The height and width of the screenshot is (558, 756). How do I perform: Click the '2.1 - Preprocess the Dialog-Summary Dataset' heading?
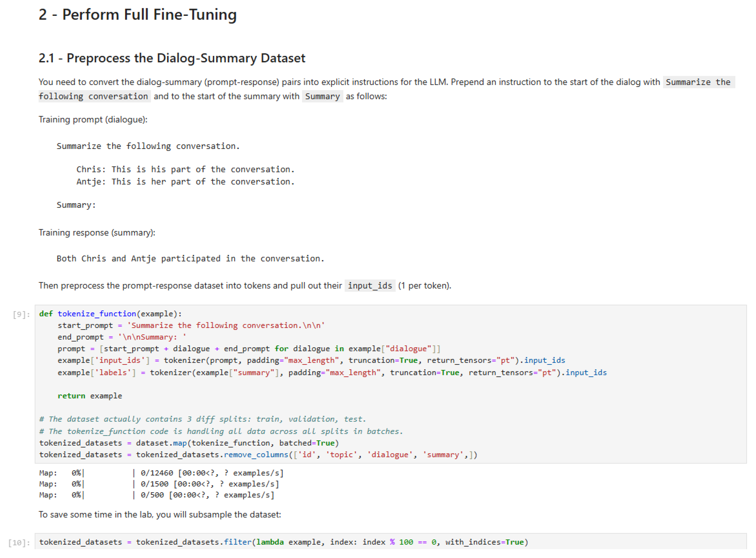(x=172, y=58)
